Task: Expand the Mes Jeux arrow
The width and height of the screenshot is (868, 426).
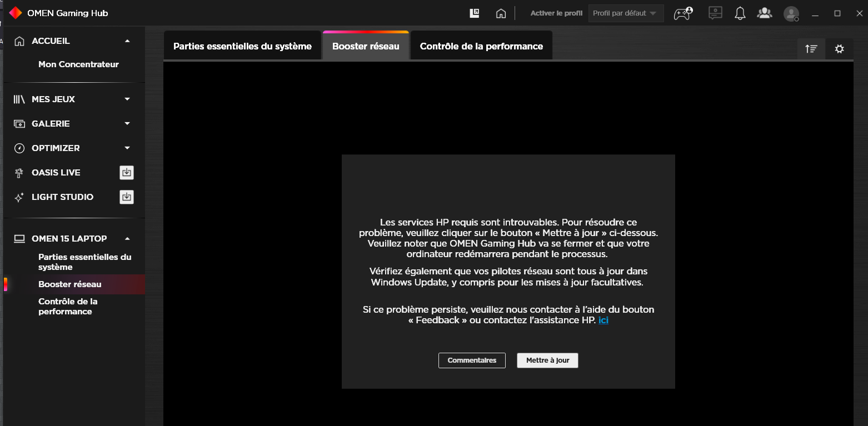Action: 127,99
